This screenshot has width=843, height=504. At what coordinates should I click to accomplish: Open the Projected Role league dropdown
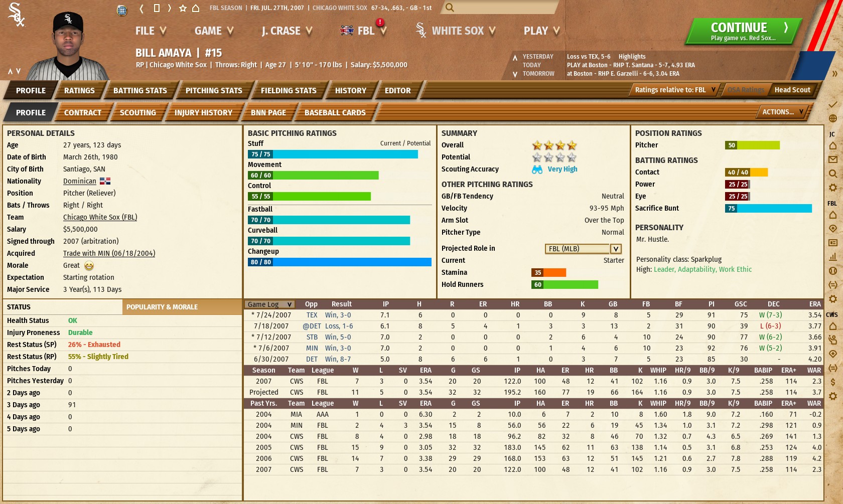[616, 249]
